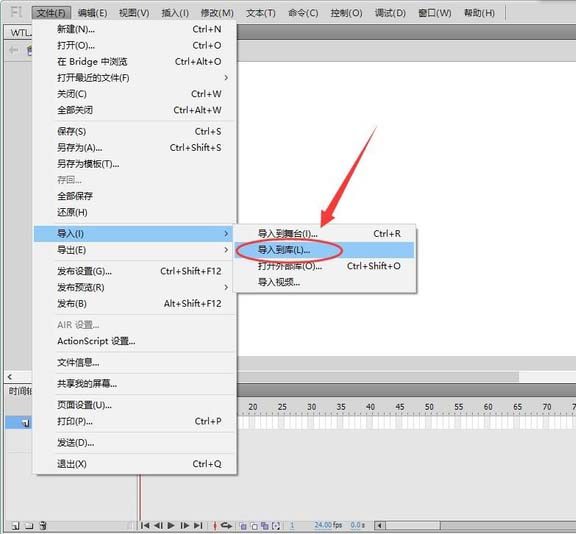
Task: Choose 保存(S) menu item
Action: (x=134, y=131)
